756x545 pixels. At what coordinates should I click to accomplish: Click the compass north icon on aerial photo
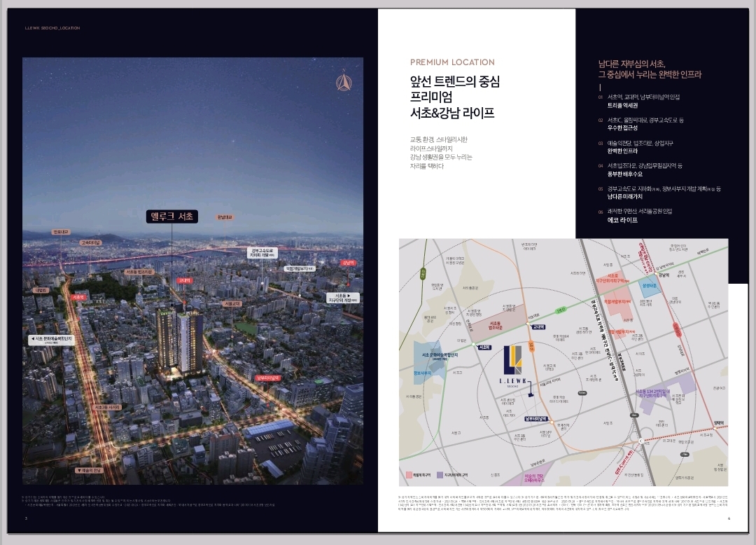(344, 80)
